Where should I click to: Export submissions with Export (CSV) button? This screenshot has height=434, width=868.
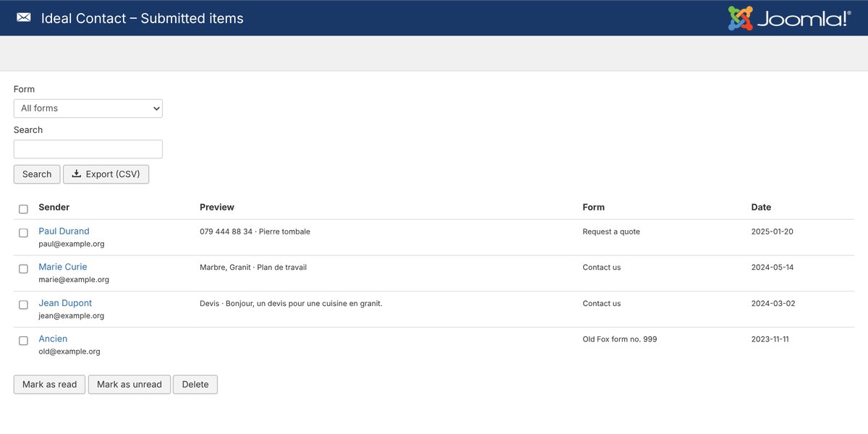pos(106,174)
